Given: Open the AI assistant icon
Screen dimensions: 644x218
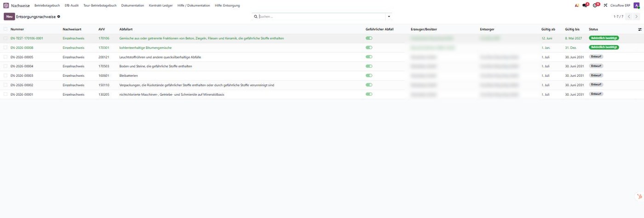Looking at the screenshot, I should [x=576, y=6].
